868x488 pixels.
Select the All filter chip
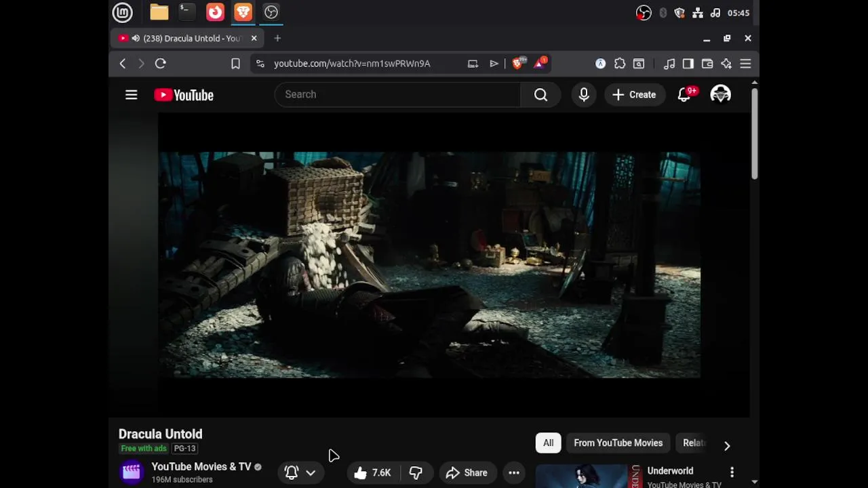548,443
